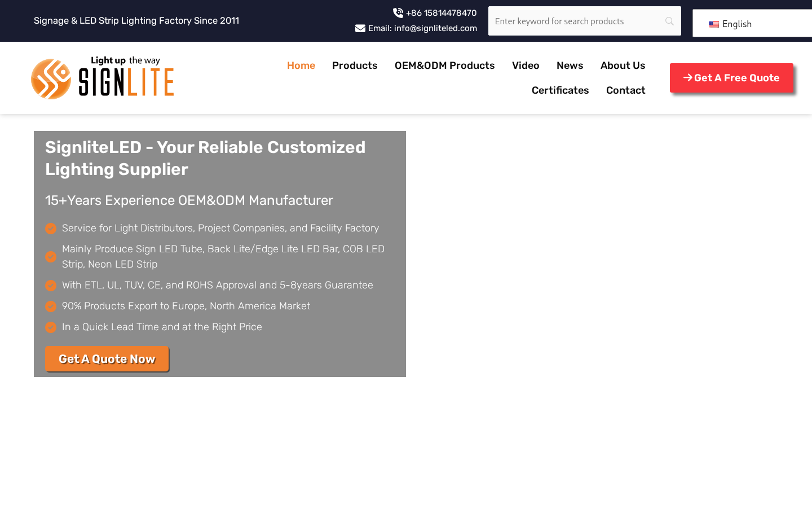The height and width of the screenshot is (508, 812).
Task: Click the search magnifier icon
Action: pyautogui.click(x=669, y=21)
